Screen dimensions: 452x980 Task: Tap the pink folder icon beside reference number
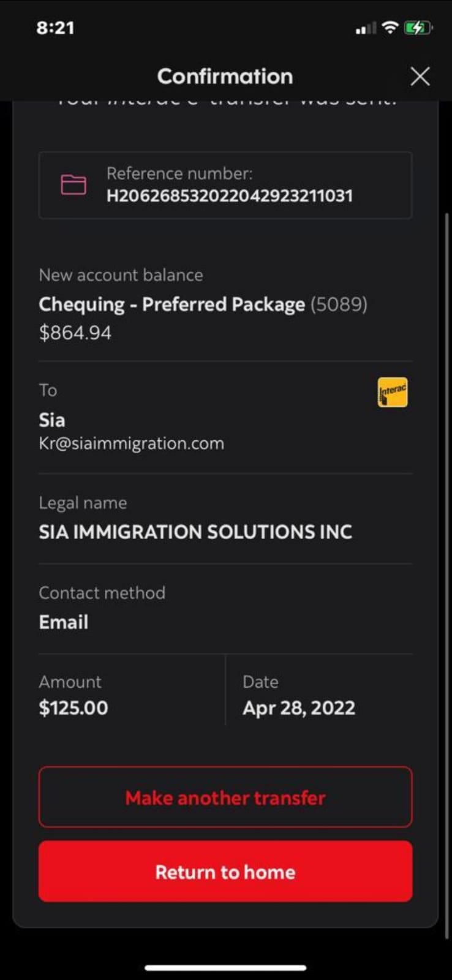tap(73, 184)
